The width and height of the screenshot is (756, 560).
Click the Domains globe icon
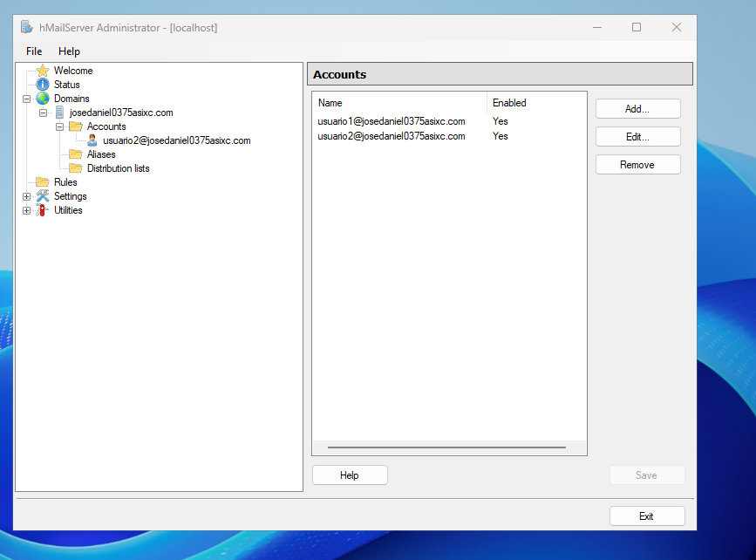point(43,99)
